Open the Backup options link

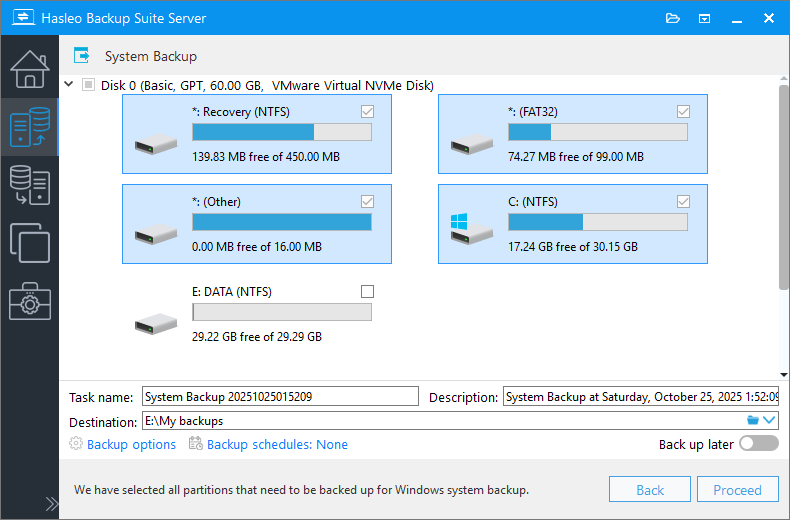tap(131, 444)
